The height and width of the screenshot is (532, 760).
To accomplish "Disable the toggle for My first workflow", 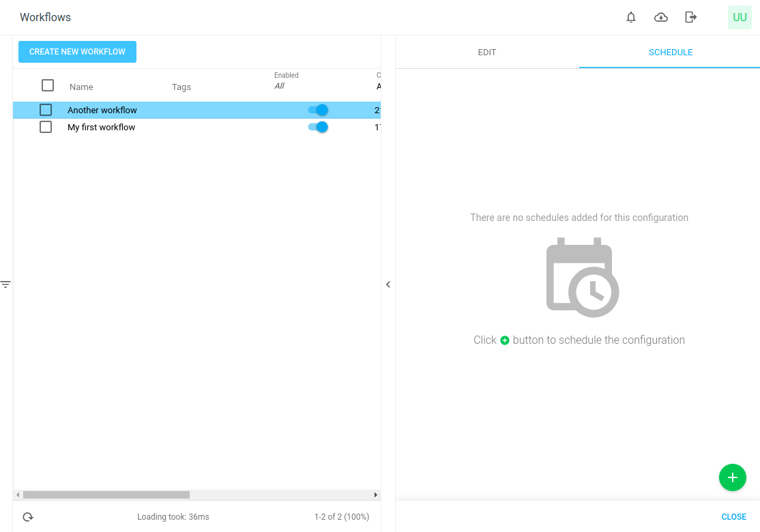I will click(317, 127).
